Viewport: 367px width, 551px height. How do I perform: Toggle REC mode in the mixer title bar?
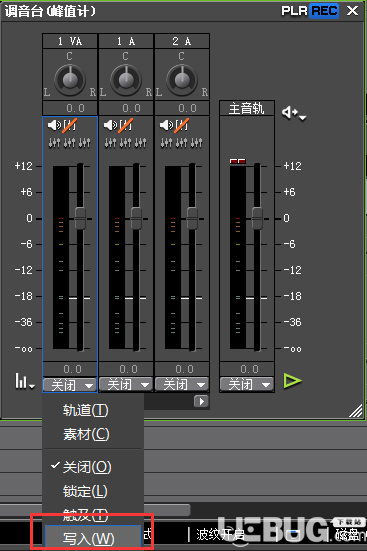[324, 11]
